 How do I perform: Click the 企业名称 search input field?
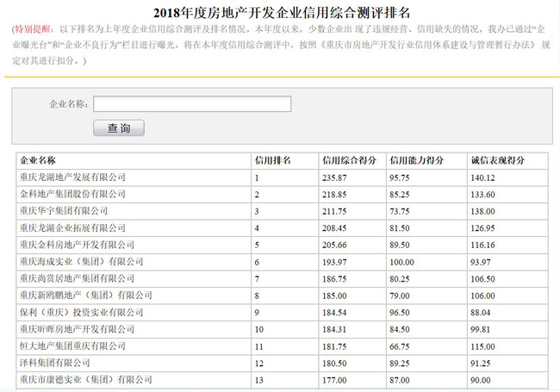pos(192,104)
